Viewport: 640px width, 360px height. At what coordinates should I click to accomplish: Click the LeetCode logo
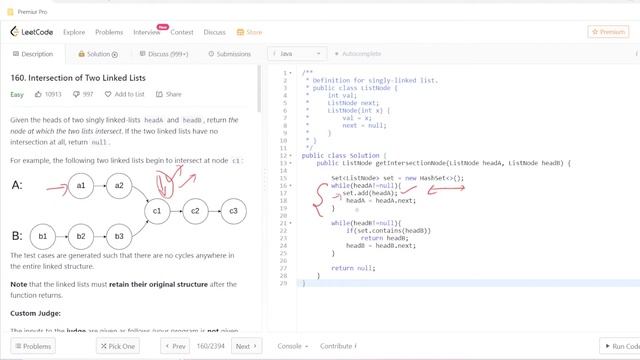click(x=32, y=32)
